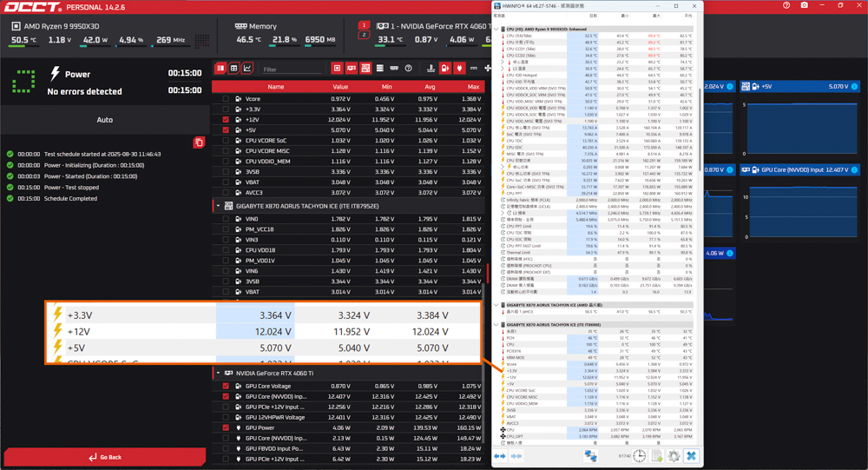868x470 pixels.
Task: Focus the sensor Filter input field
Action: [x=291, y=70]
